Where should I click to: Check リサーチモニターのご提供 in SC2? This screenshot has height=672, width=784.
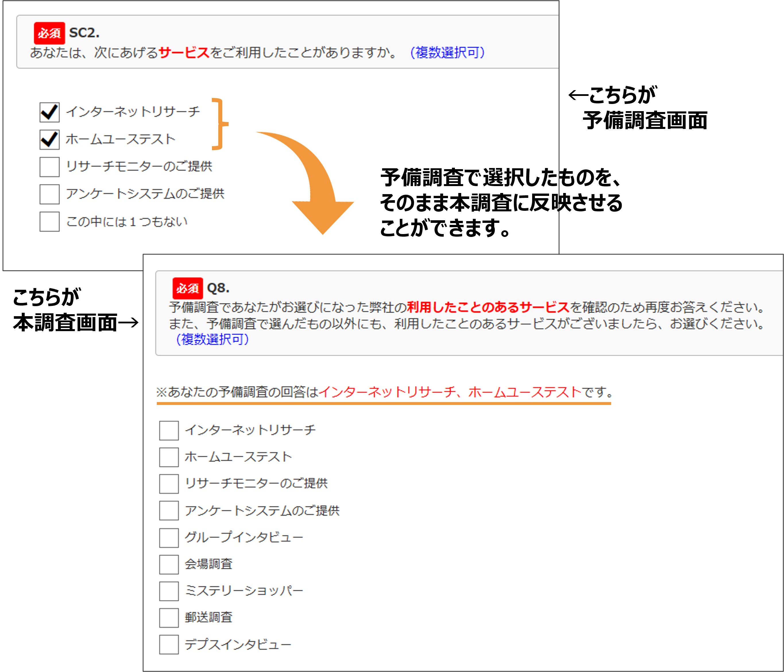point(49,167)
